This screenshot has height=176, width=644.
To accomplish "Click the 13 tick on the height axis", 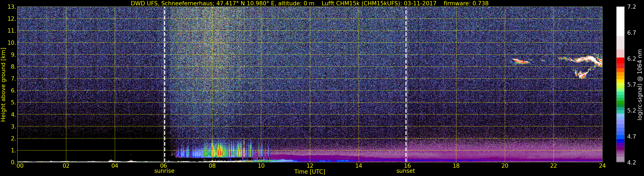I will pyautogui.click(x=12, y=7).
